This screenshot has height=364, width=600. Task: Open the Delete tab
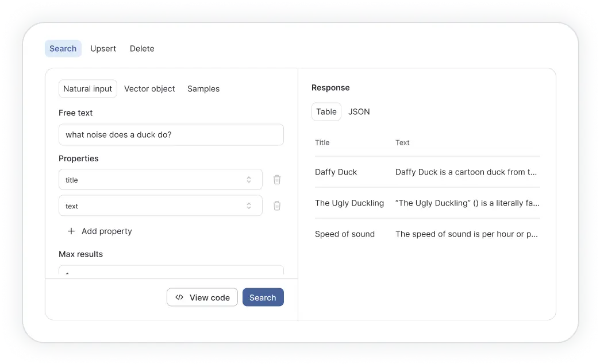click(x=142, y=49)
